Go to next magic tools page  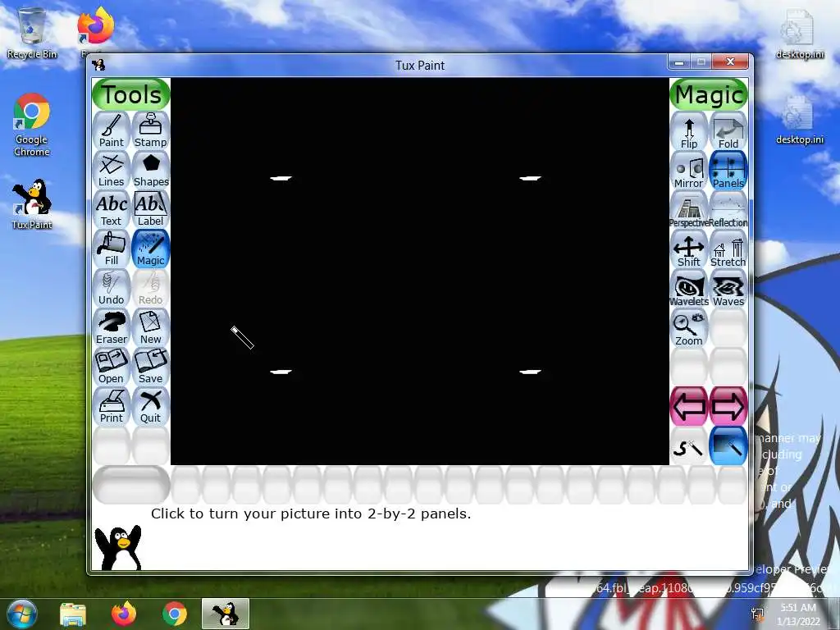click(728, 407)
